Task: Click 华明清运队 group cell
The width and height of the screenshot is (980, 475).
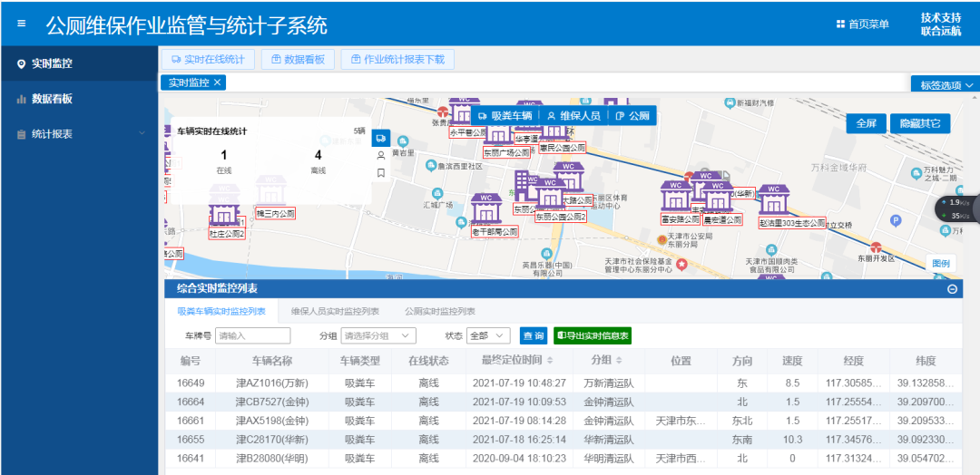Action: 608,458
